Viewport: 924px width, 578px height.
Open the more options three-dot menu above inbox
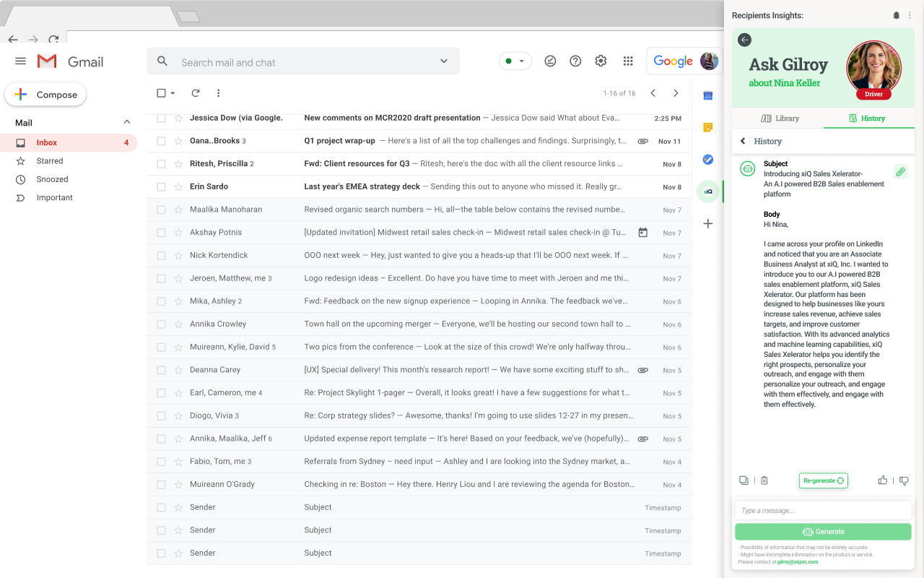click(x=218, y=93)
